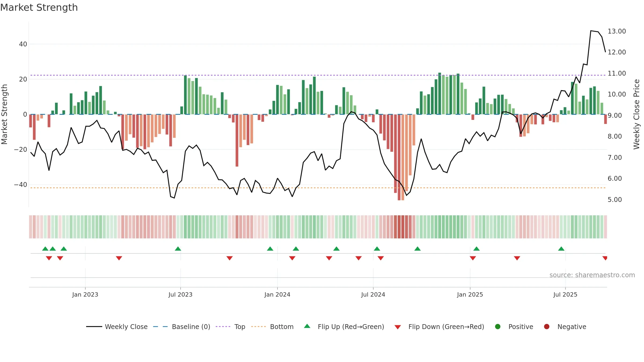Toggle the Baseline (0) legend label
Viewport: 644px width, 362px height.
(191, 327)
